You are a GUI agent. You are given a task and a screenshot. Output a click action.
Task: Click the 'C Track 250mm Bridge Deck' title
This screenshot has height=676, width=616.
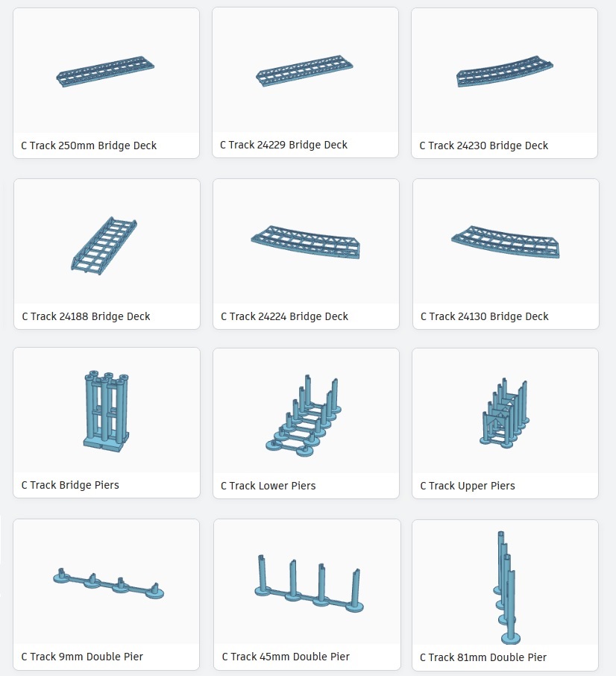[89, 145]
